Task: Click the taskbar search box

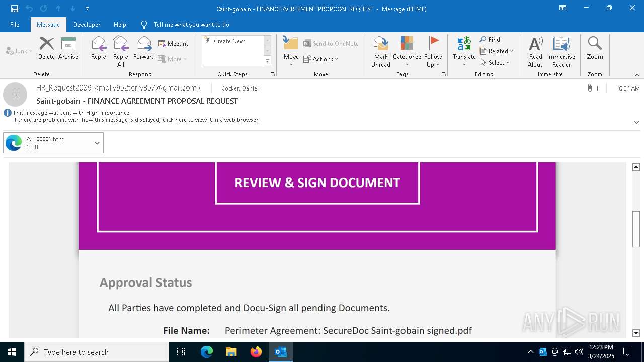Action: tap(97, 352)
